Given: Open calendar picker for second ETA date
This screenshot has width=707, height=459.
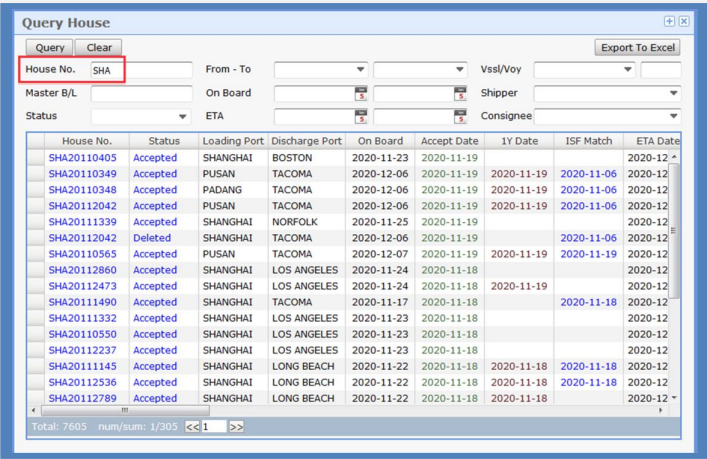Looking at the screenshot, I should coord(460,117).
